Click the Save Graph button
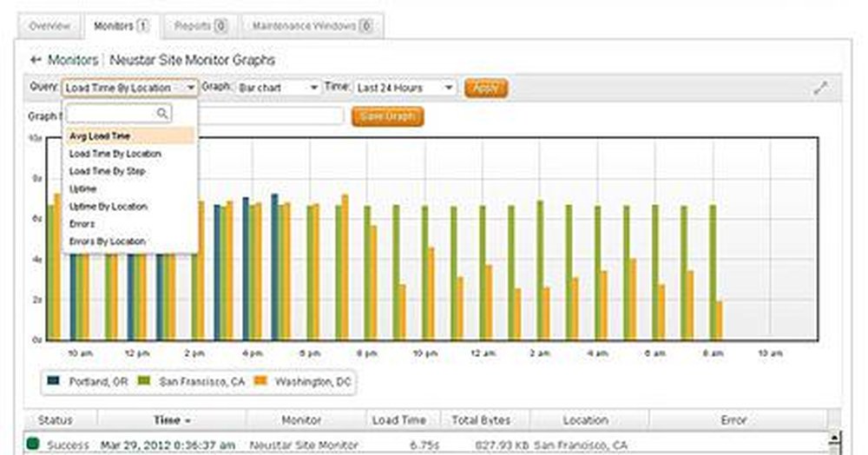Image resolution: width=868 pixels, height=455 pixels. click(x=387, y=115)
